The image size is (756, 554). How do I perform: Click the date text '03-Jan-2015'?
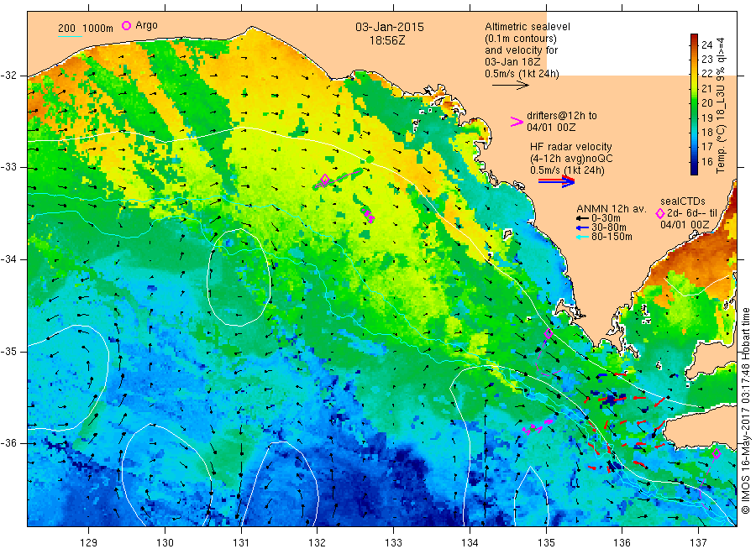(390, 27)
